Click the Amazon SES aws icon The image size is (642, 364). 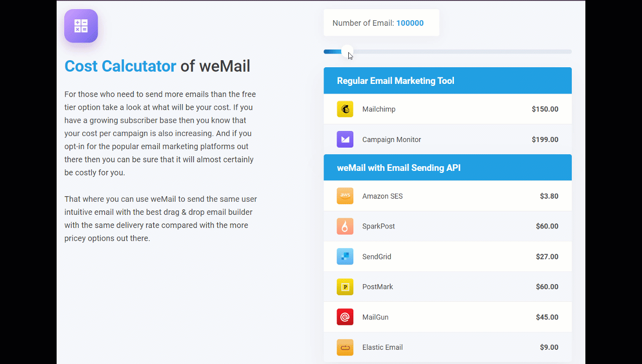click(x=345, y=196)
